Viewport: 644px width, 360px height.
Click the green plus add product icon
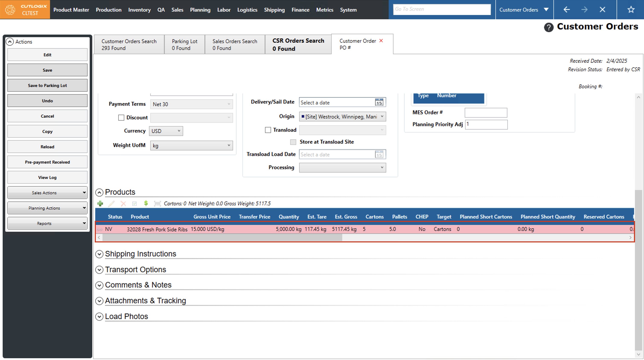tap(100, 204)
